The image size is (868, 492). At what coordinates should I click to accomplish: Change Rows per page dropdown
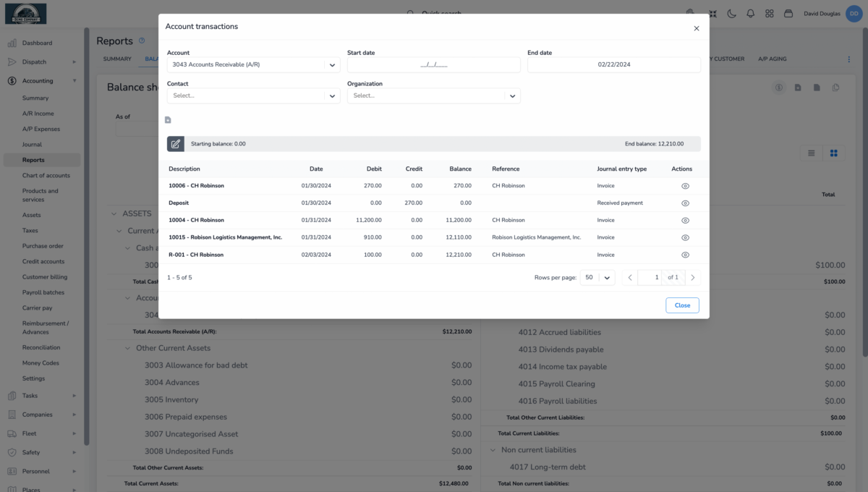pyautogui.click(x=597, y=278)
